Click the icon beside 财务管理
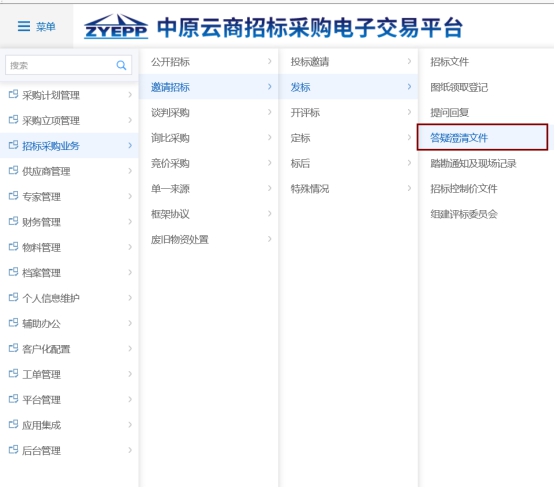The image size is (555, 488). [x=13, y=221]
